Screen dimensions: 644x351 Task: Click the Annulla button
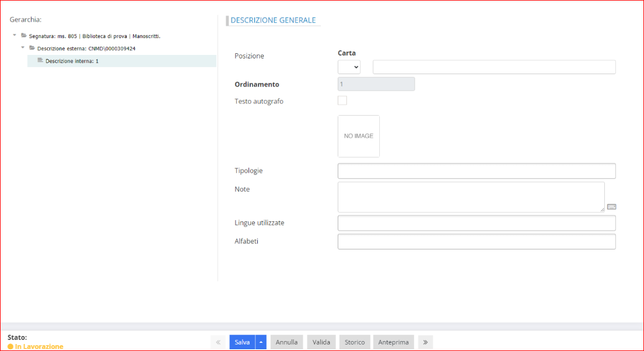(x=286, y=342)
